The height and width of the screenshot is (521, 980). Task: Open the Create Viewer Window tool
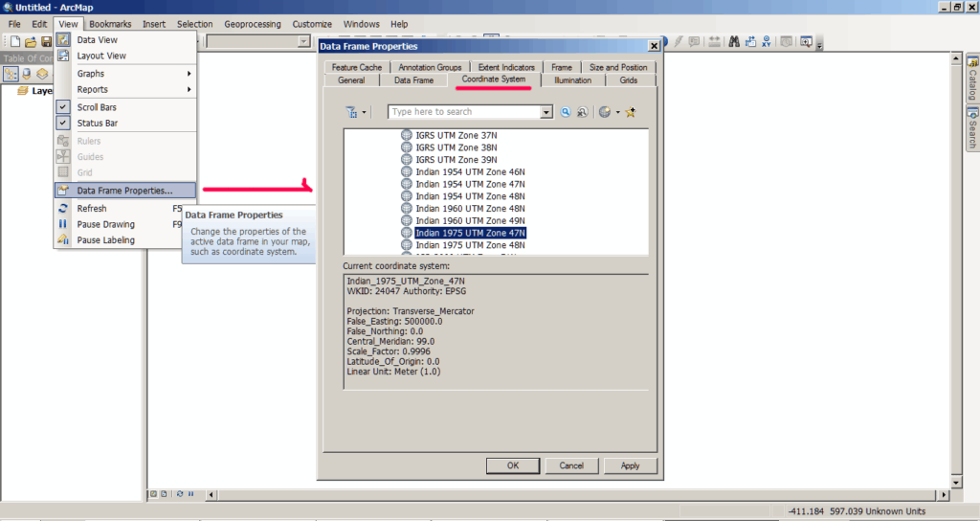tap(806, 42)
